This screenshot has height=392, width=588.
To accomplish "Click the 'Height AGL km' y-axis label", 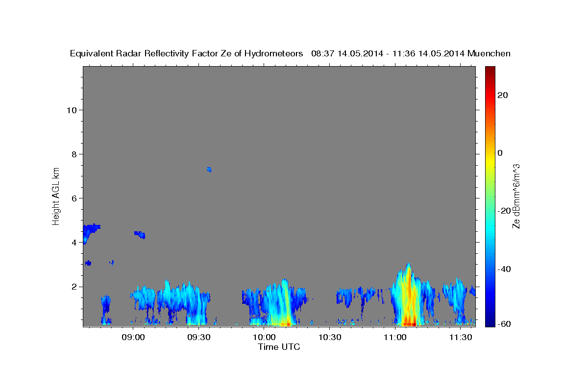I will pos(56,196).
